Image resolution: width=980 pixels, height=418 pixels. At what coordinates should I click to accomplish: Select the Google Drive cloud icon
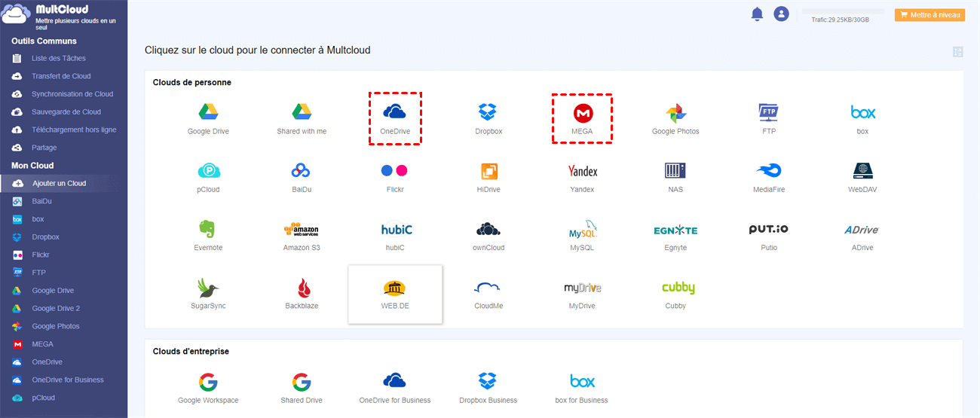click(x=208, y=112)
